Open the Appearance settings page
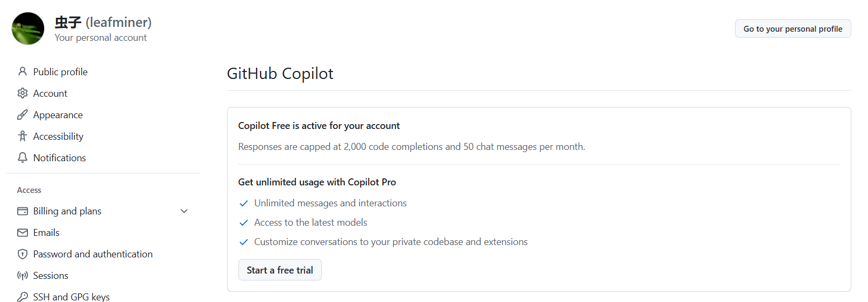Screen dimensions: 868x302 [x=58, y=114]
